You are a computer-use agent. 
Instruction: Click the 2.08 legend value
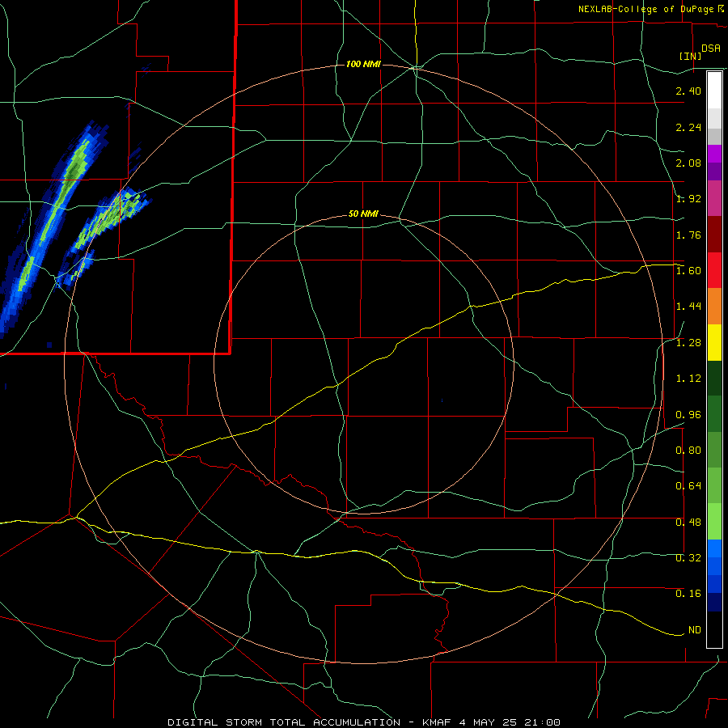point(688,163)
